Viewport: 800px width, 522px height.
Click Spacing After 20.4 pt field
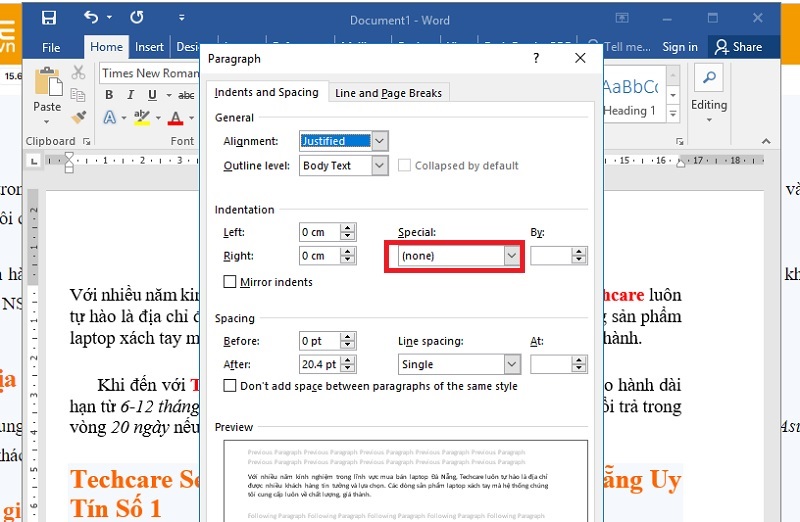pyautogui.click(x=319, y=364)
